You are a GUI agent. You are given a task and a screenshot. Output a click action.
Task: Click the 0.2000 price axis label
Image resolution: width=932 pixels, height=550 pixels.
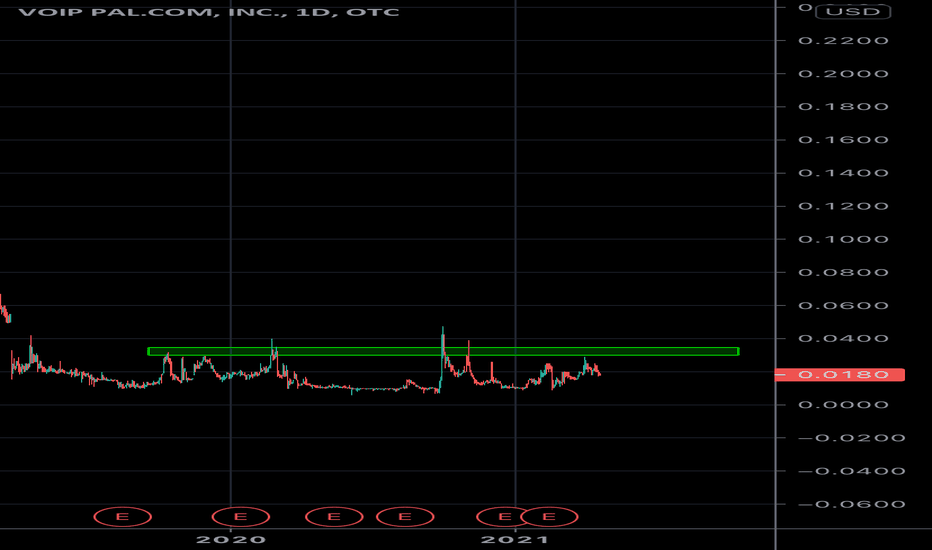pos(843,74)
